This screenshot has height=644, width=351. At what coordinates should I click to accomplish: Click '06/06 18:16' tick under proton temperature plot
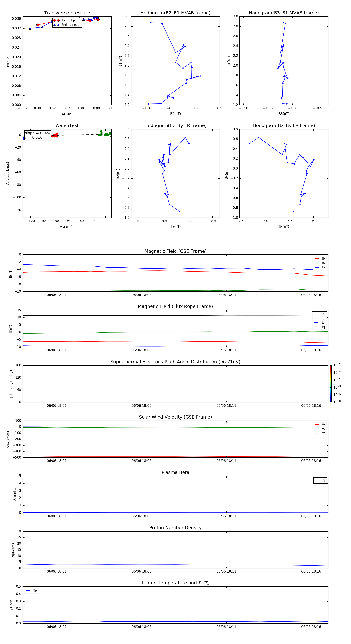(x=311, y=627)
